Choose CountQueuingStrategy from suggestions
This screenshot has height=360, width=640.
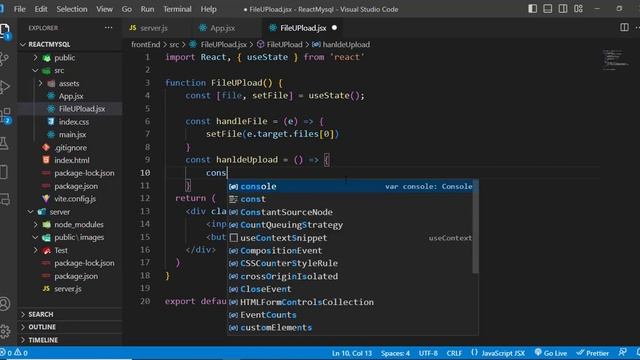pyautogui.click(x=350, y=225)
